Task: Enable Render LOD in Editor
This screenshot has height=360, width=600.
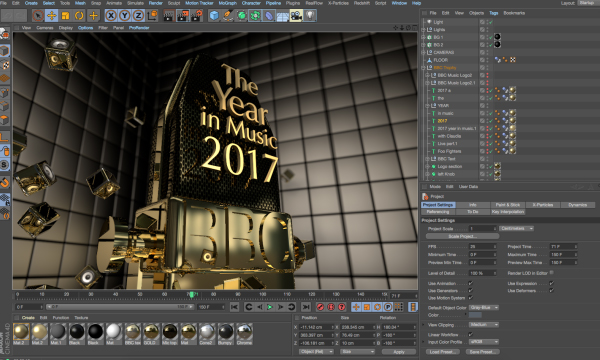Action: [x=551, y=273]
